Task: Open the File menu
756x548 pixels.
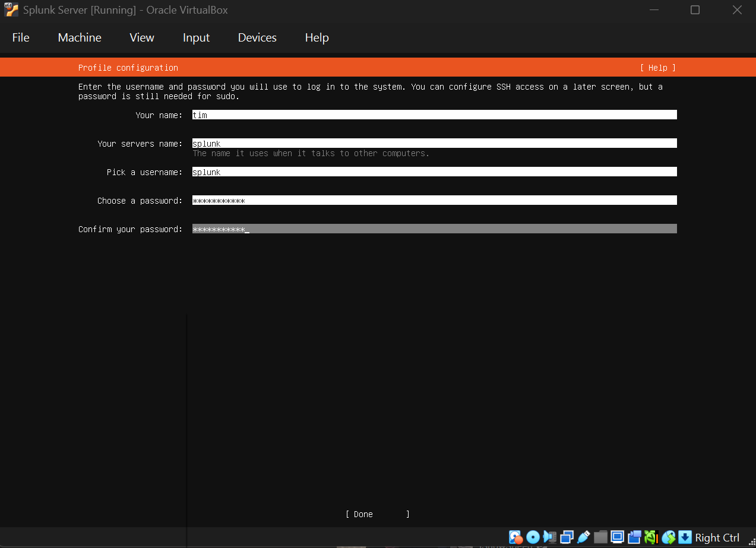Action: pyautogui.click(x=20, y=37)
